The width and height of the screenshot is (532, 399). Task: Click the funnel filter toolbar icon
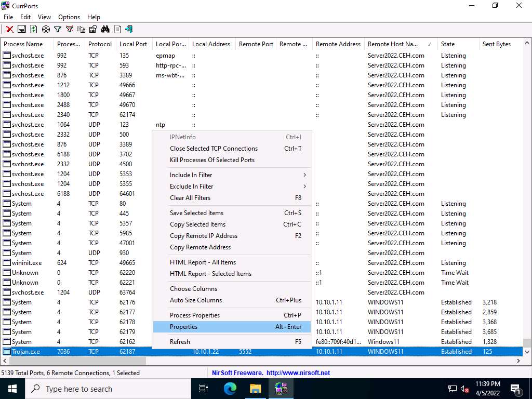pos(58,30)
